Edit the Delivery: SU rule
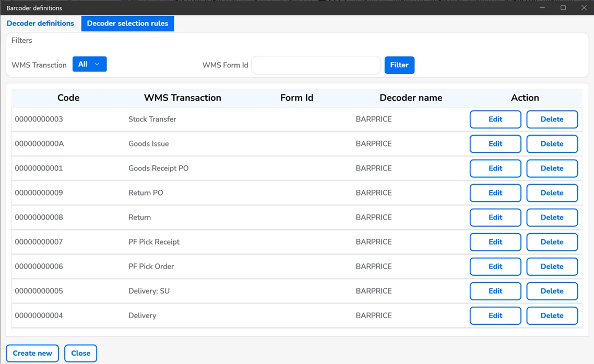The image size is (594, 364). pos(495,291)
